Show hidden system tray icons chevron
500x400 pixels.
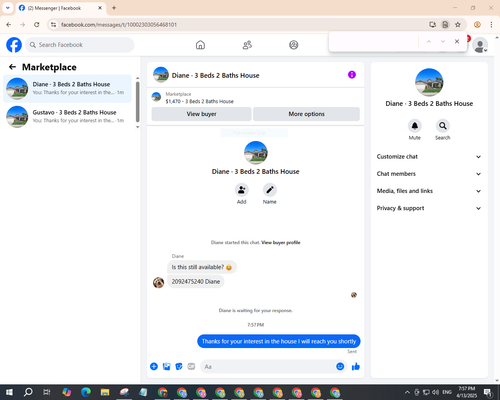(x=407, y=392)
